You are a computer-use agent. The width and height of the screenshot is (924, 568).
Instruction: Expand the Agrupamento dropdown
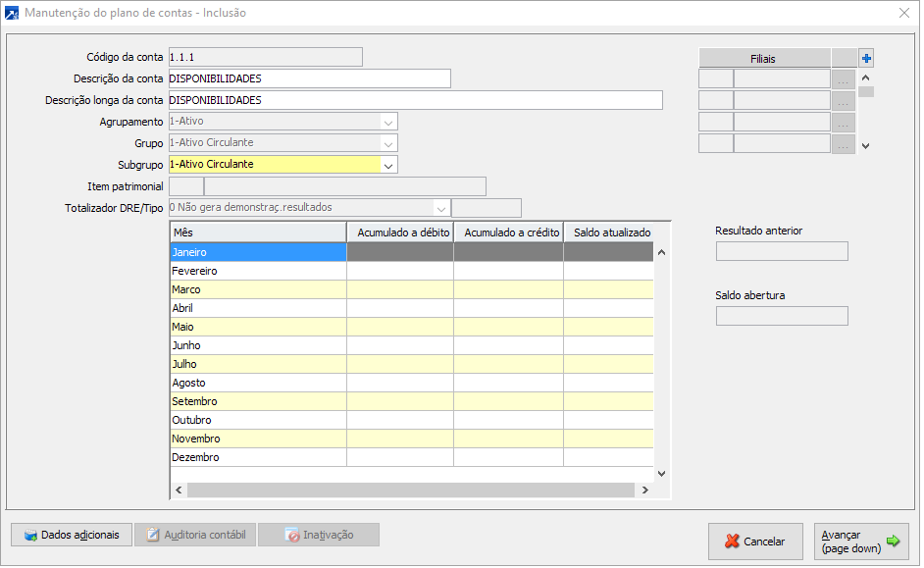tap(387, 122)
